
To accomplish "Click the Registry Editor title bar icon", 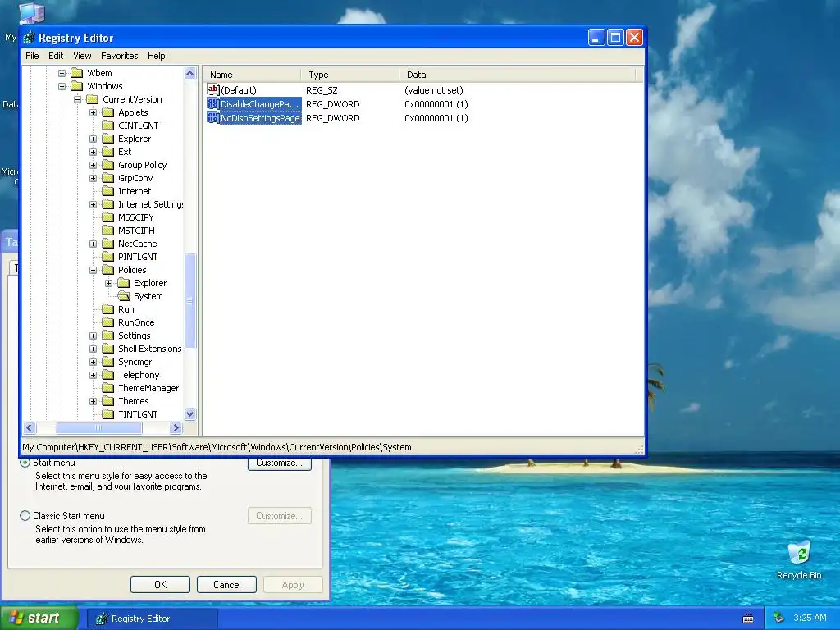I will point(29,38).
